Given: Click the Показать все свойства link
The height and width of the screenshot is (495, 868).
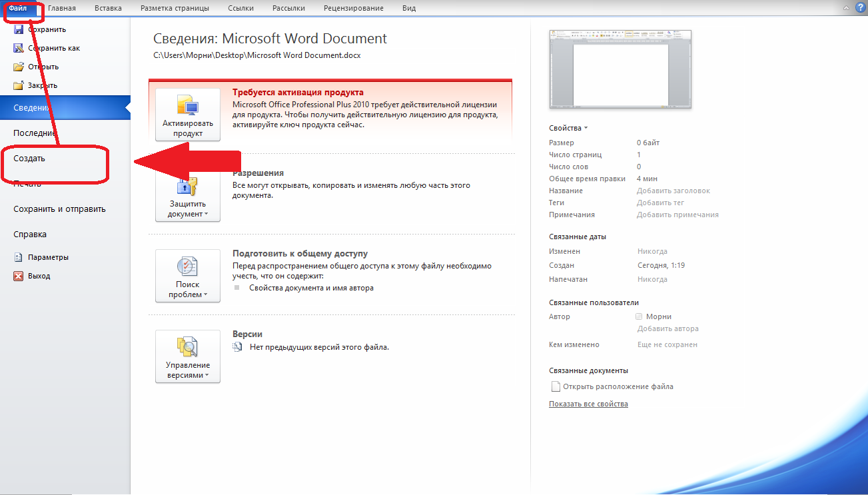Looking at the screenshot, I should 588,404.
